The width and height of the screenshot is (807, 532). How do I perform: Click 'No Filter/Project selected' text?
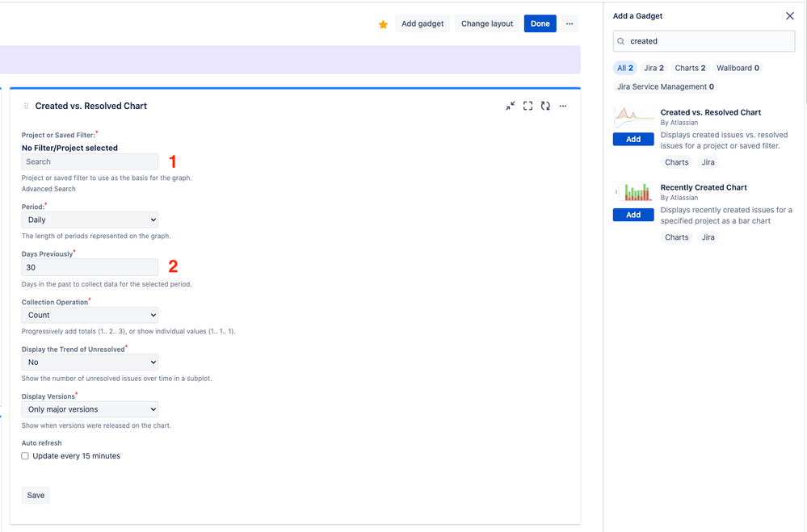[x=69, y=148]
